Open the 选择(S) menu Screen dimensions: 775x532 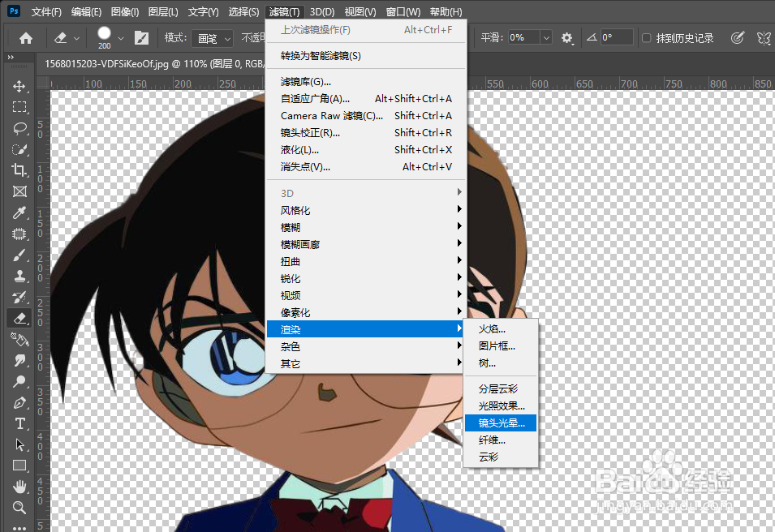(x=243, y=12)
